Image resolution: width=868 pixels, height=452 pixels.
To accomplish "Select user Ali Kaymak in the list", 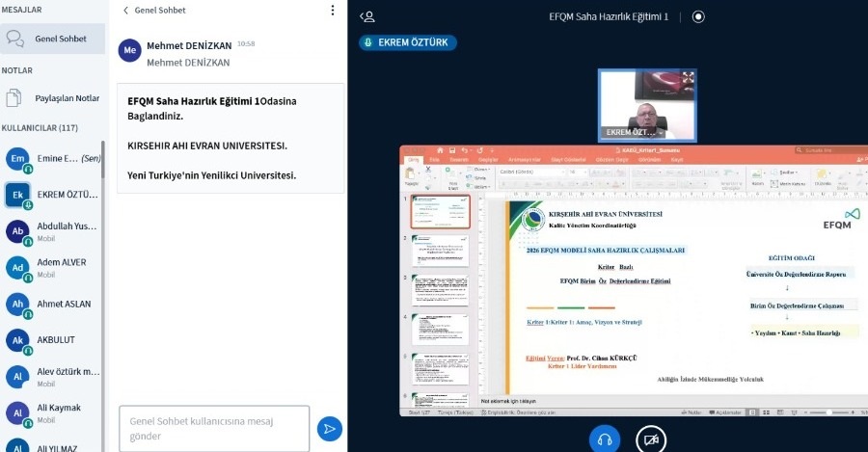I will [53, 412].
